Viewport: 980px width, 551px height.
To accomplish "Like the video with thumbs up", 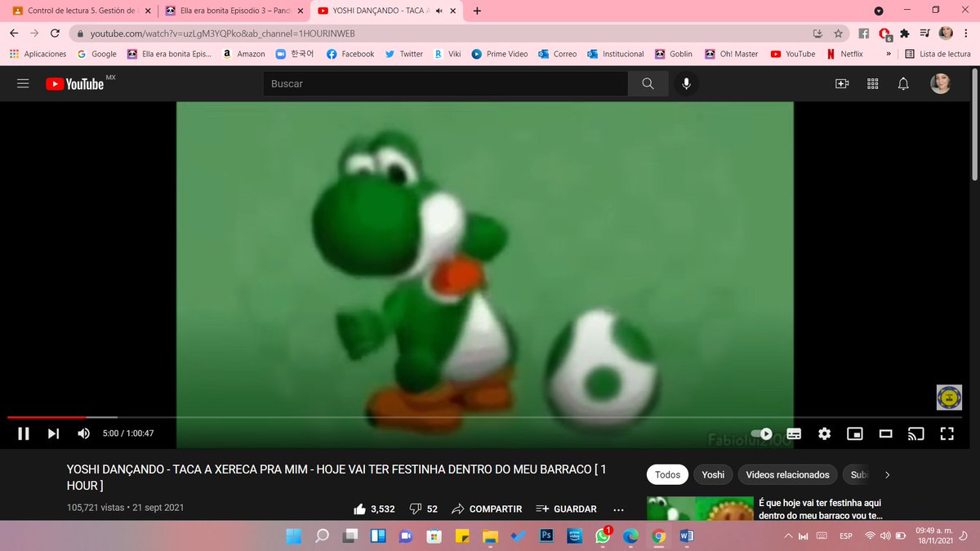I will pyautogui.click(x=375, y=509).
